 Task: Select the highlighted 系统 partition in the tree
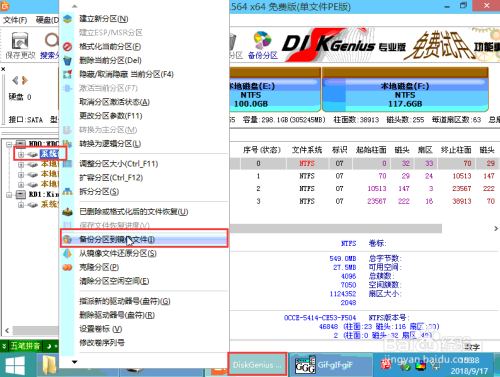point(49,154)
